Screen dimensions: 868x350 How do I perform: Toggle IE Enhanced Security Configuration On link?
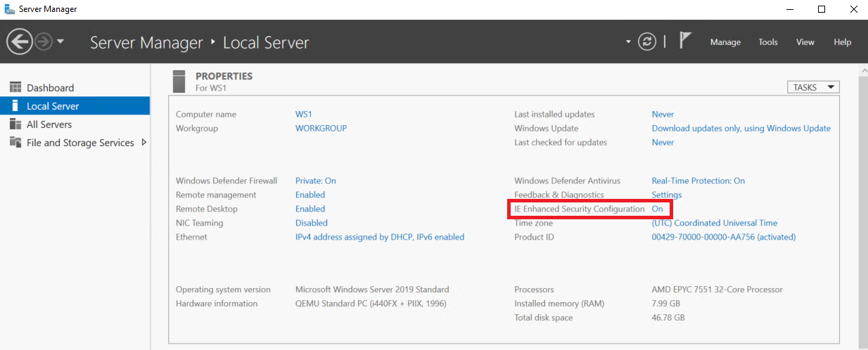coord(657,209)
